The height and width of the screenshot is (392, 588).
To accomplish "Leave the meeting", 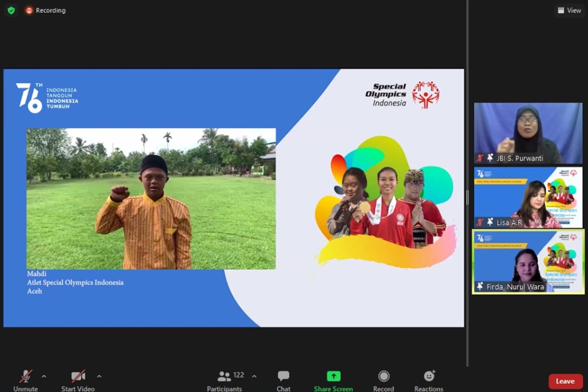I will (565, 381).
